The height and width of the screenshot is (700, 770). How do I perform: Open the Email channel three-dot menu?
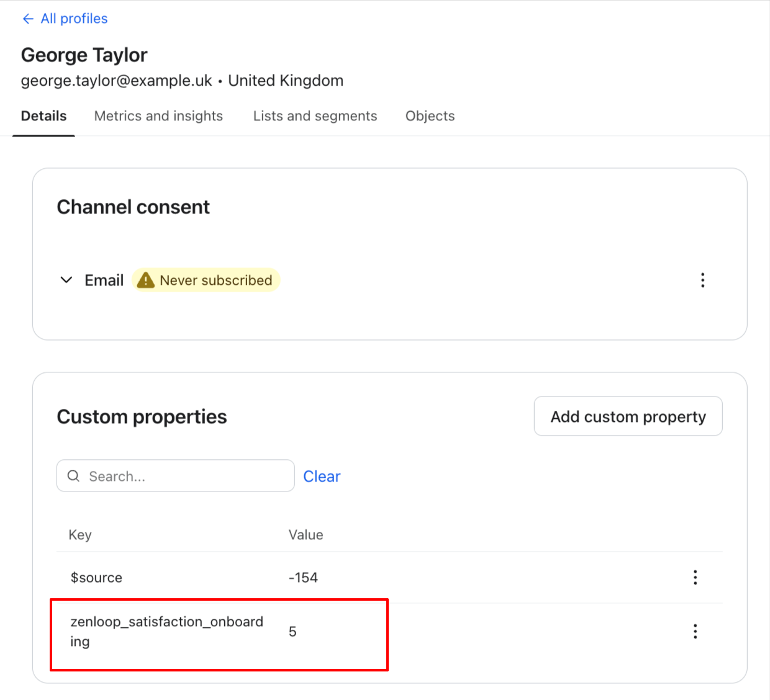tap(702, 280)
